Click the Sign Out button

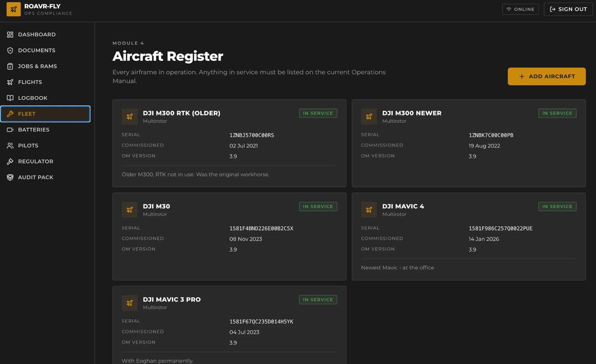click(568, 9)
